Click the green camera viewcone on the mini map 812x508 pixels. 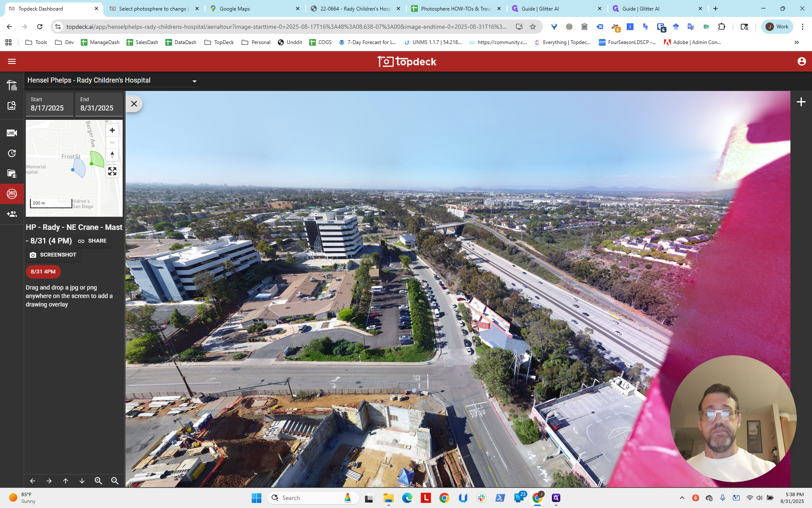98,159
